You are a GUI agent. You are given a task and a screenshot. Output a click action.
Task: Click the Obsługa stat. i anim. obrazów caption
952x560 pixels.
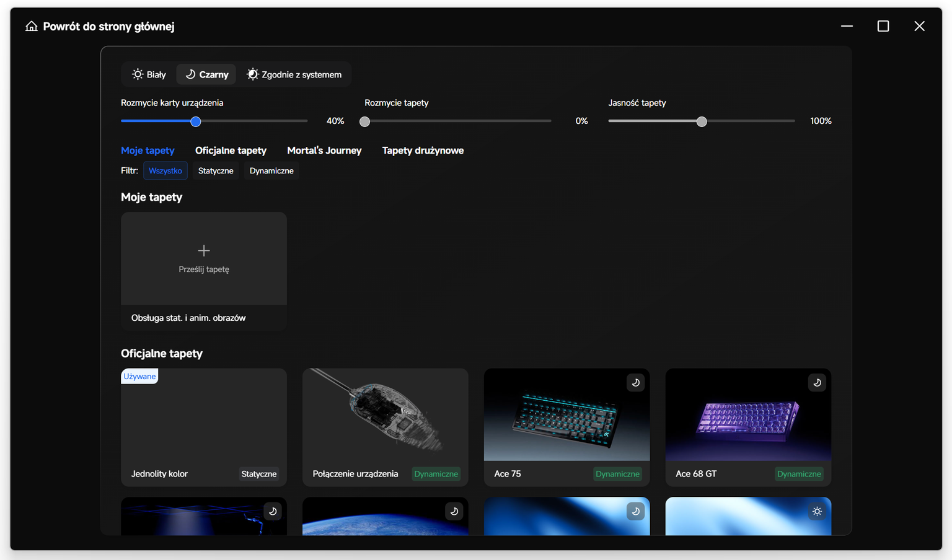click(188, 318)
